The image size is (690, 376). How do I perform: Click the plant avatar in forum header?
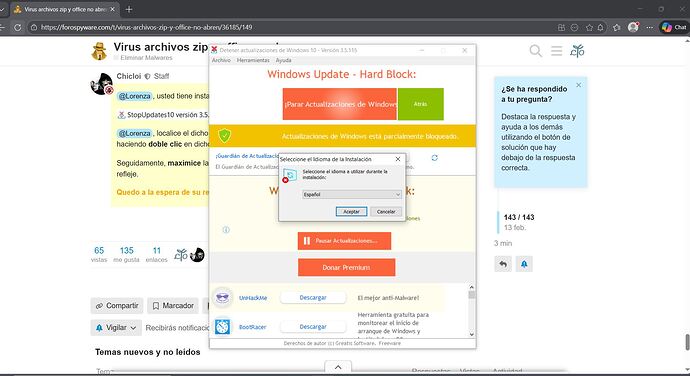(x=577, y=51)
